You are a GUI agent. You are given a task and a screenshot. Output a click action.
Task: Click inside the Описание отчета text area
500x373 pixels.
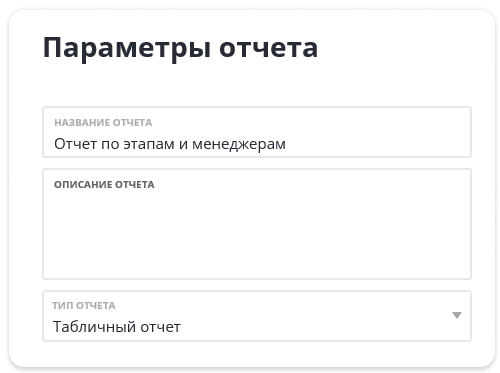257,224
